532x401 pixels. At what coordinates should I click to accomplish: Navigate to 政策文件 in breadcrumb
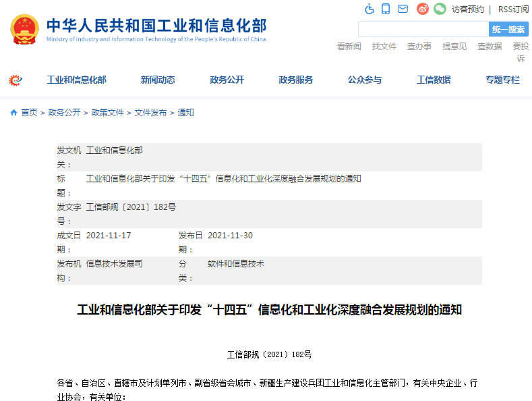[x=108, y=113]
